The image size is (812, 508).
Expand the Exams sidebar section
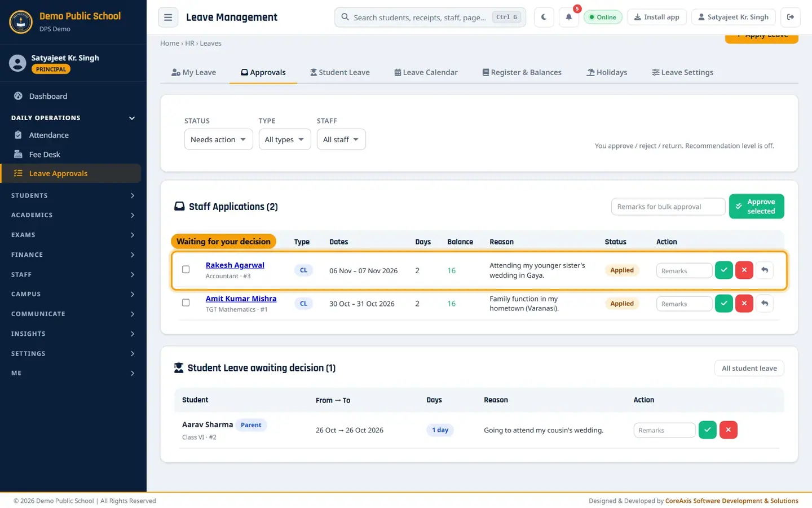point(73,235)
